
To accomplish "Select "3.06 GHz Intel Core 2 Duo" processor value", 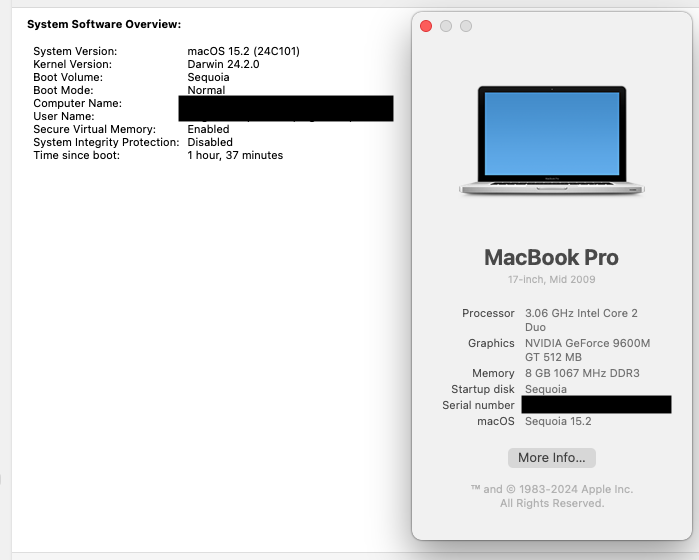I will point(581,320).
